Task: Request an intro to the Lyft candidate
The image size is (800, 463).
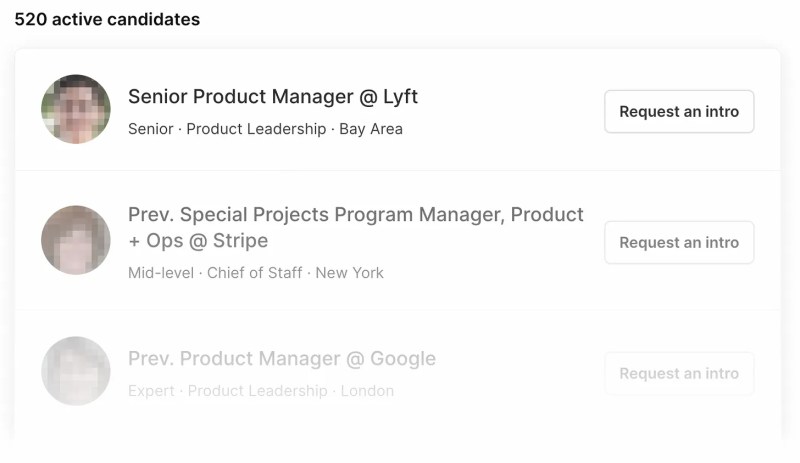Action: (x=679, y=111)
